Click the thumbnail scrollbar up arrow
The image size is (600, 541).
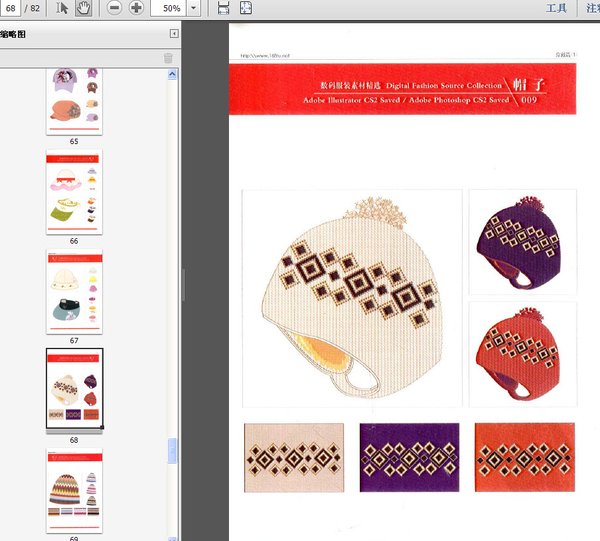click(172, 74)
